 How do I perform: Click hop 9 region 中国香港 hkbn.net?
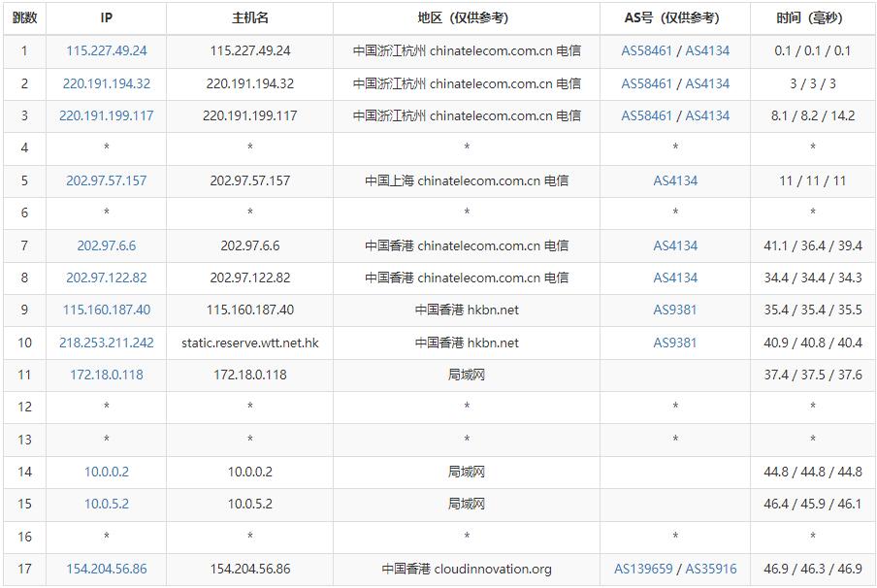467,310
